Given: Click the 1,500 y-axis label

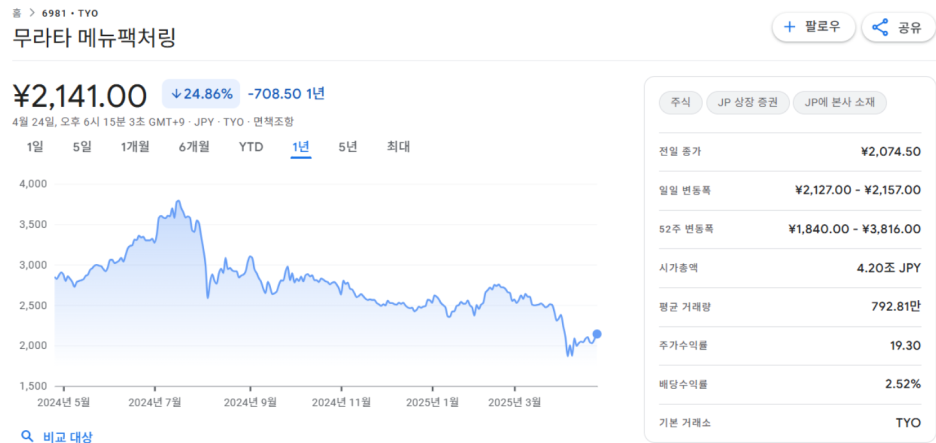Looking at the screenshot, I should click(x=33, y=386).
